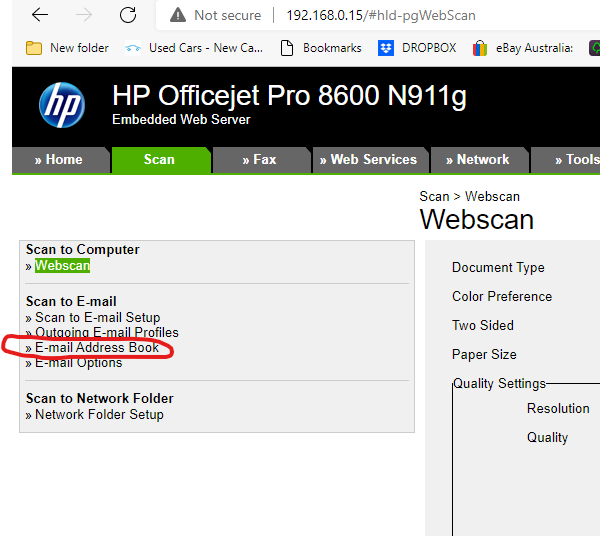
Task: Open the eBay Australia bookmark
Action: [527, 47]
